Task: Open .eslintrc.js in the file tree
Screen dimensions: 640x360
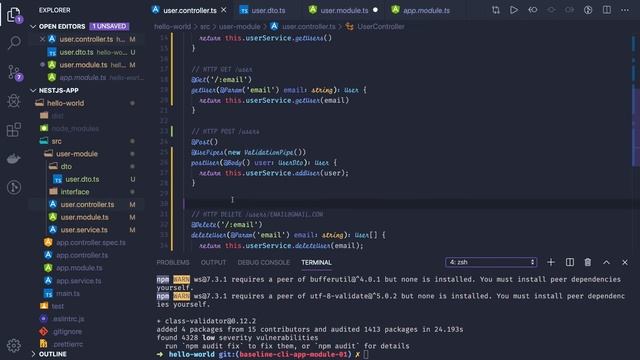Action: [x=68, y=319]
